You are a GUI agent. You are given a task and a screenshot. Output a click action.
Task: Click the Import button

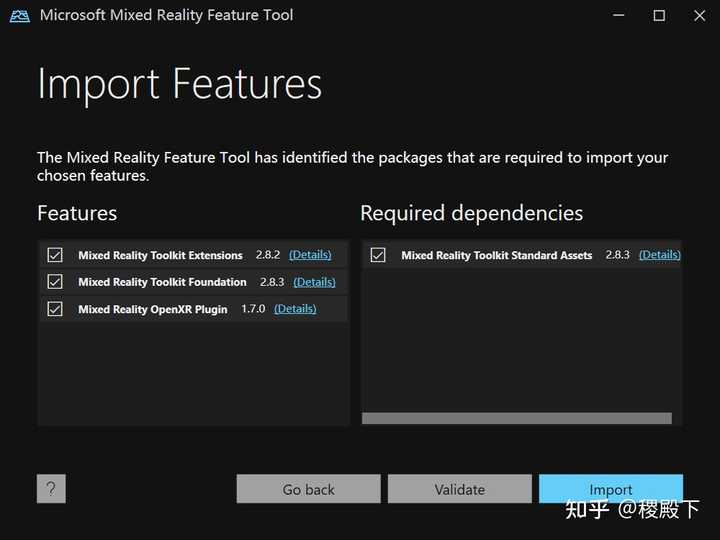(611, 489)
